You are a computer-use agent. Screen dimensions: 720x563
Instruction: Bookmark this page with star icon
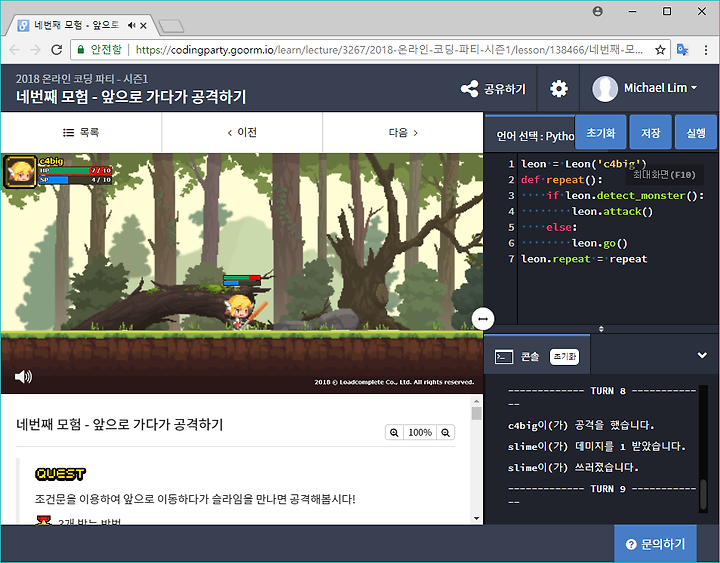[660, 50]
